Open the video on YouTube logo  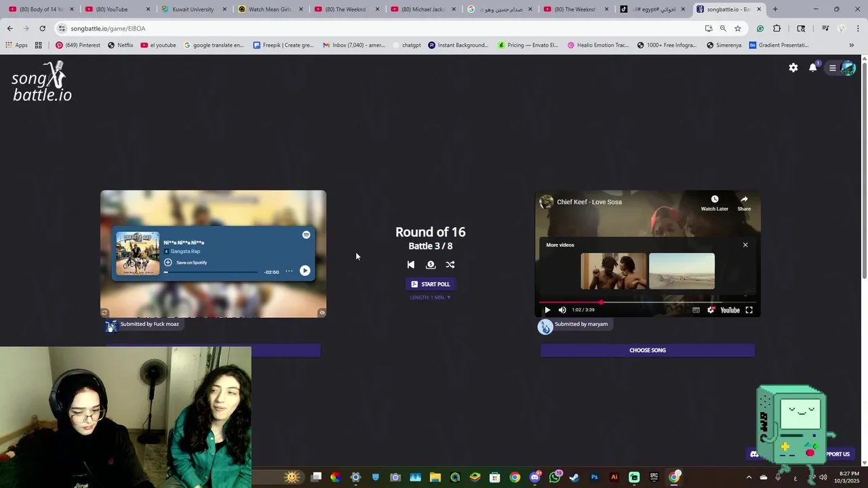pos(730,310)
